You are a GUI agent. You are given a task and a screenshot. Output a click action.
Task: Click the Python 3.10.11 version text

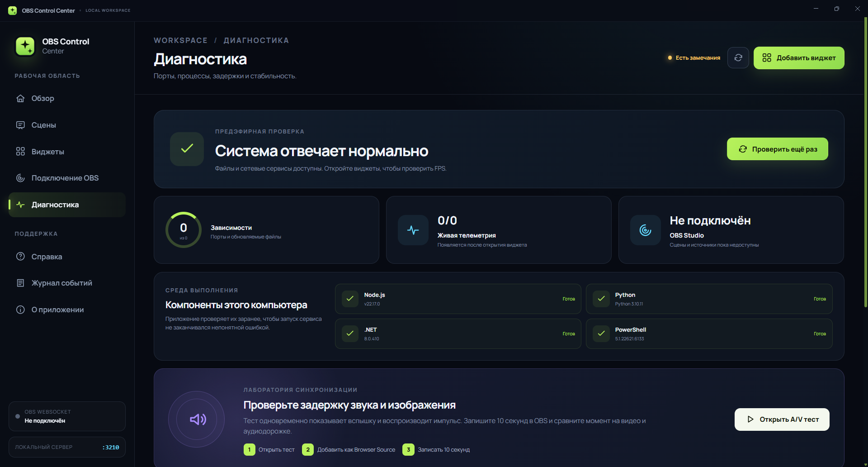pos(629,304)
